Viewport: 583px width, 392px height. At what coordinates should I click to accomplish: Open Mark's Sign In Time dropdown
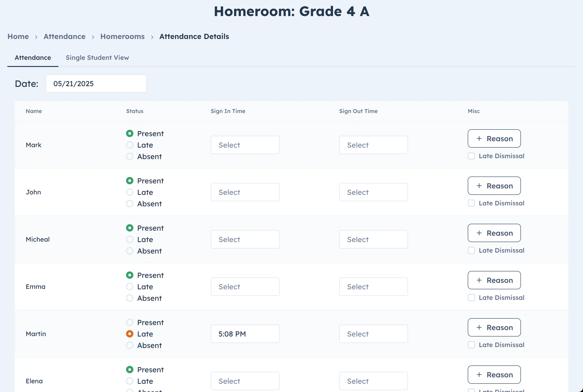245,145
